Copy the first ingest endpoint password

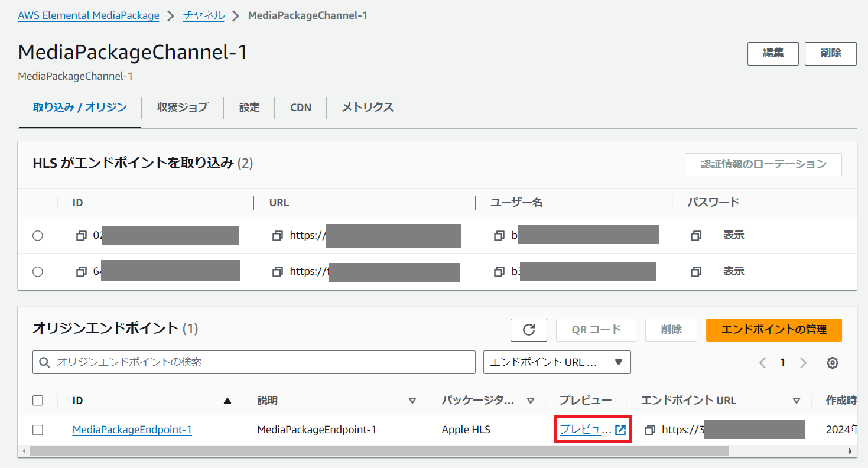[696, 236]
